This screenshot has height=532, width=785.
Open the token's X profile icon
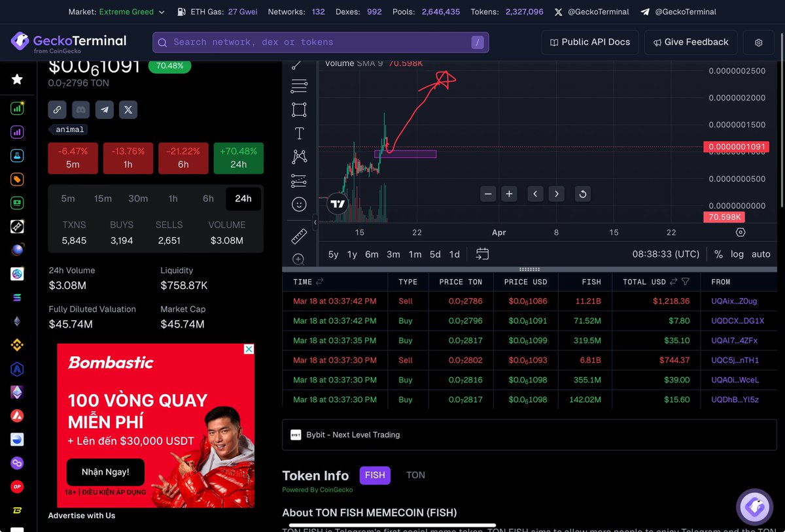coord(128,110)
